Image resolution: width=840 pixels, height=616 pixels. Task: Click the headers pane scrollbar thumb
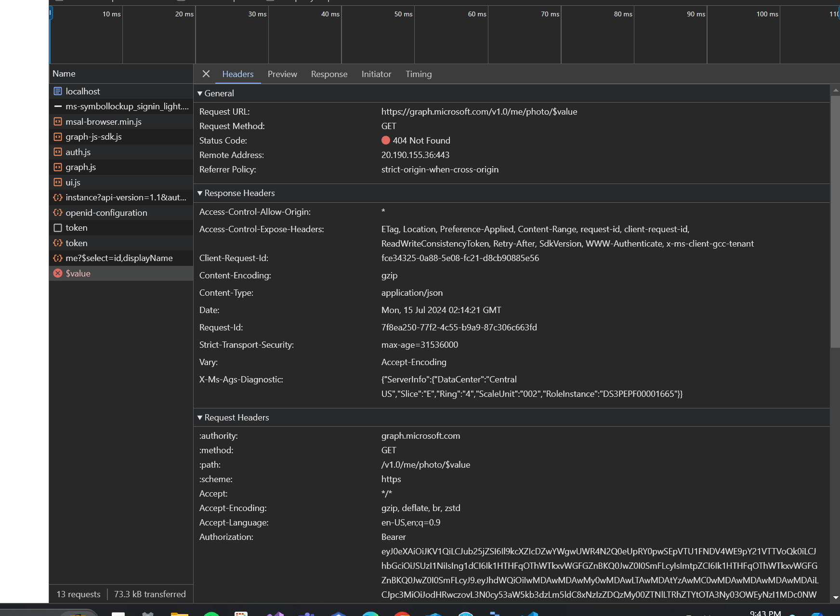coord(835,222)
